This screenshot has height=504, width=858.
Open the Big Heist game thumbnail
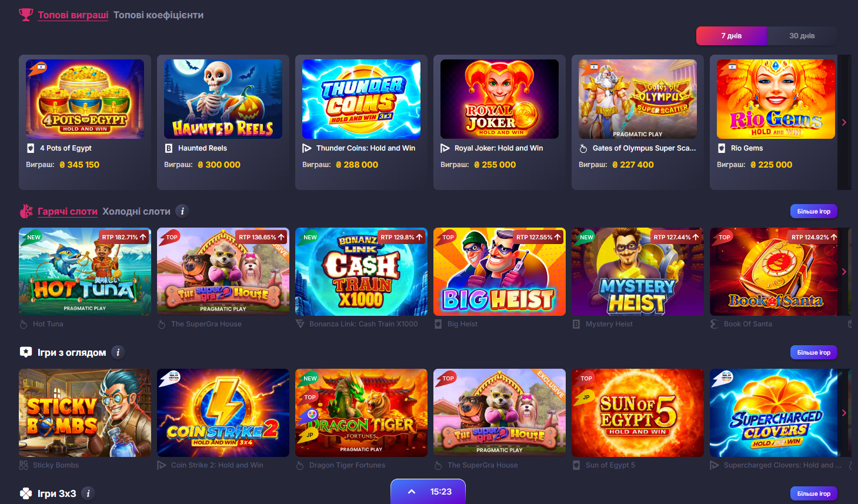tap(499, 272)
